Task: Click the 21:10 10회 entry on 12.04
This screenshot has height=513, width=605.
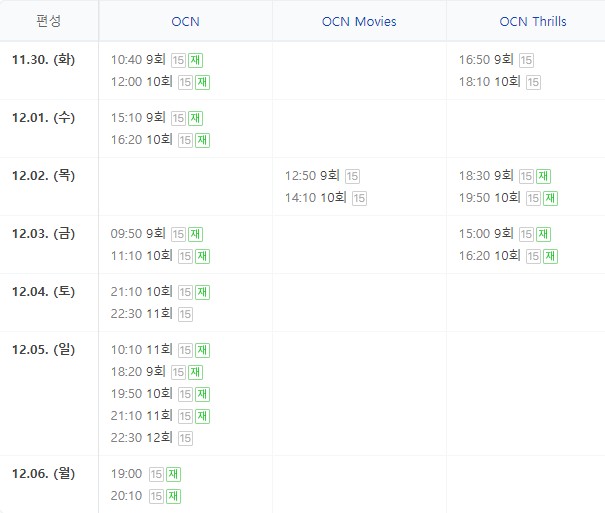Action: 142,292
